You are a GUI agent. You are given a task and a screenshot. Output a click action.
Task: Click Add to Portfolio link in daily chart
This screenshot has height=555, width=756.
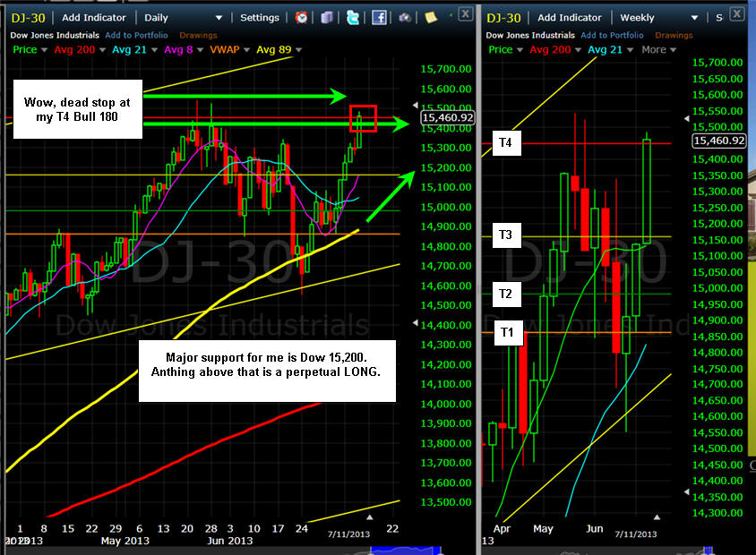[136, 35]
